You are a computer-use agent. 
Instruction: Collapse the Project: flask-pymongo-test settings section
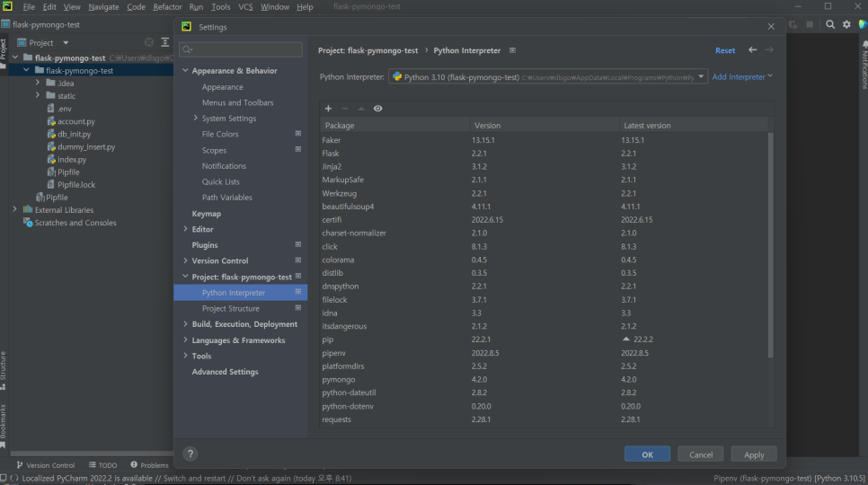pos(185,277)
